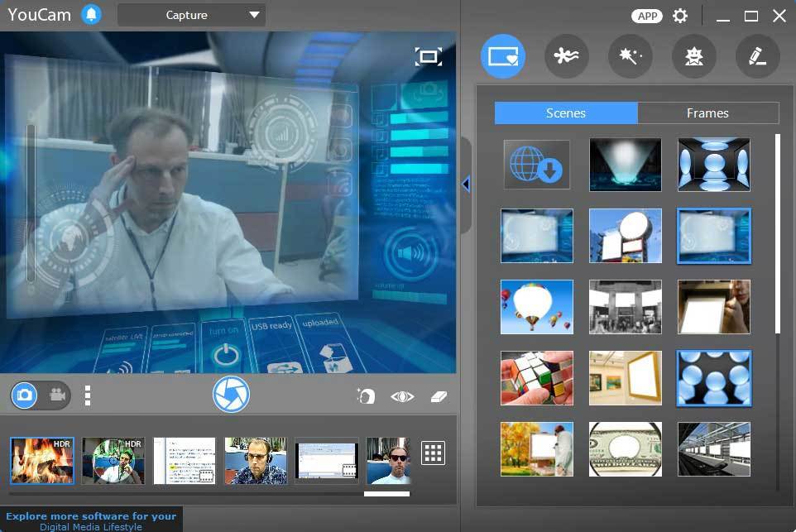Switch to video recording mode
The width and height of the screenshot is (796, 532).
pyautogui.click(x=56, y=395)
